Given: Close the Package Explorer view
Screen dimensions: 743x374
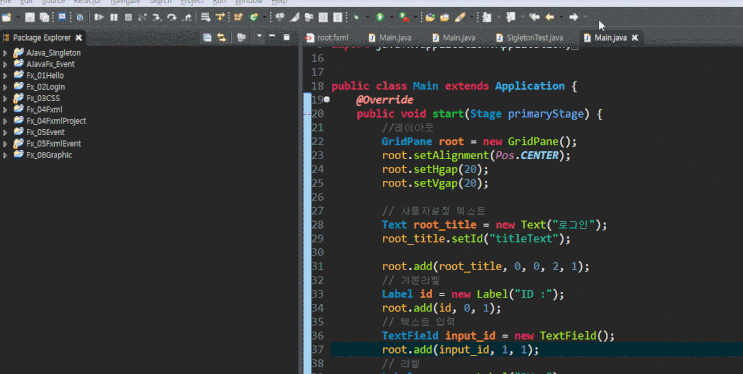Looking at the screenshot, I should pyautogui.click(x=79, y=37).
